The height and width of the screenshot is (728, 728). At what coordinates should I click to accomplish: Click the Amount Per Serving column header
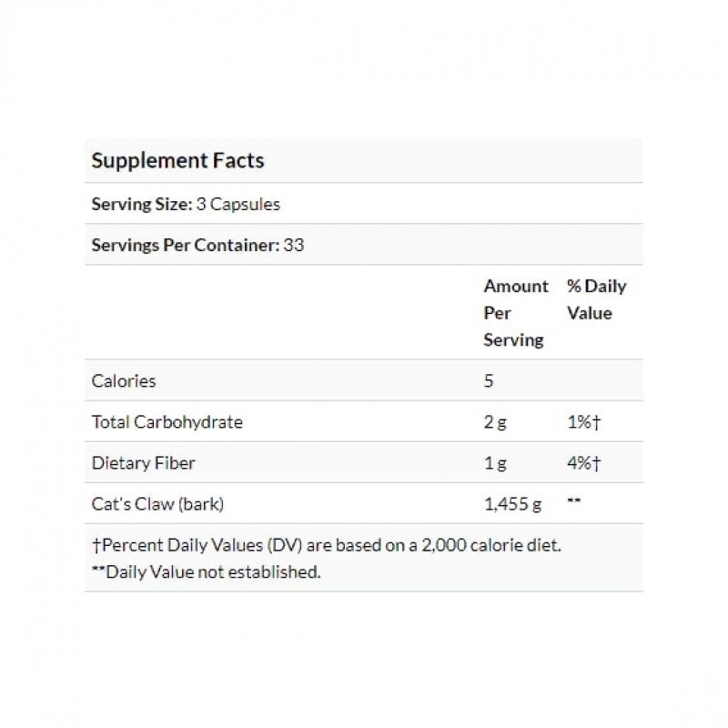pyautogui.click(x=515, y=313)
